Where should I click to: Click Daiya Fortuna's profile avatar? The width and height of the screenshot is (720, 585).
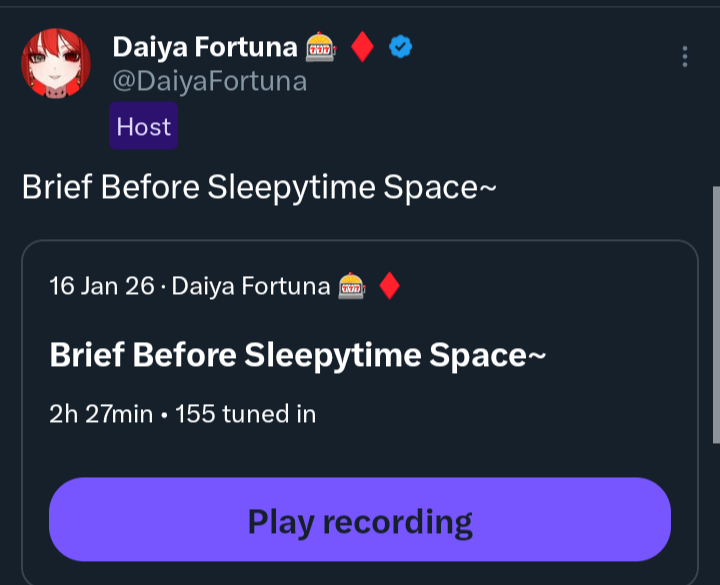[57, 64]
